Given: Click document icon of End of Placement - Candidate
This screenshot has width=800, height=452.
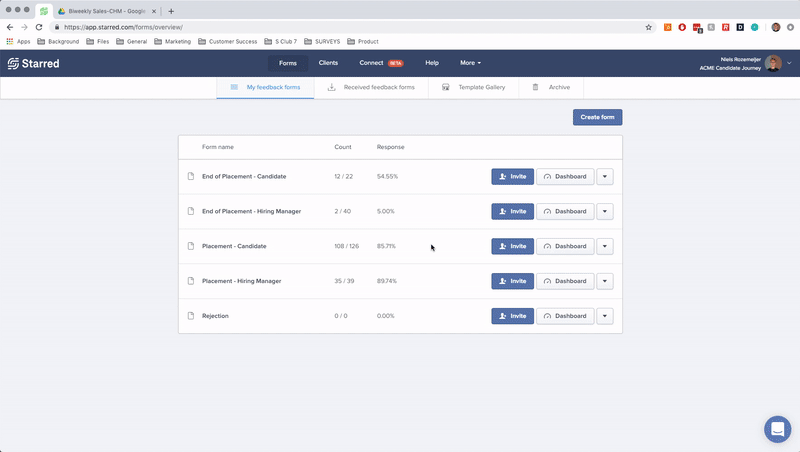Looking at the screenshot, I should point(191,176).
